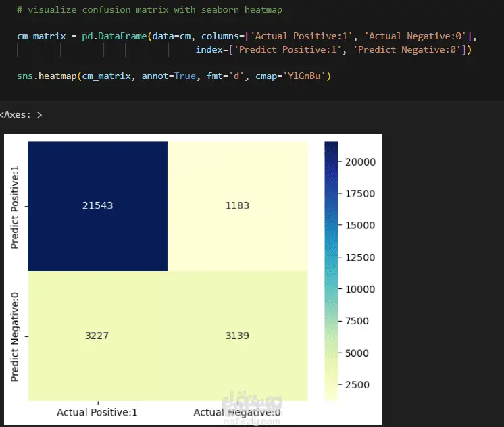The width and height of the screenshot is (504, 427).
Task: Click the heatmap cell showing 21543
Action: point(98,206)
